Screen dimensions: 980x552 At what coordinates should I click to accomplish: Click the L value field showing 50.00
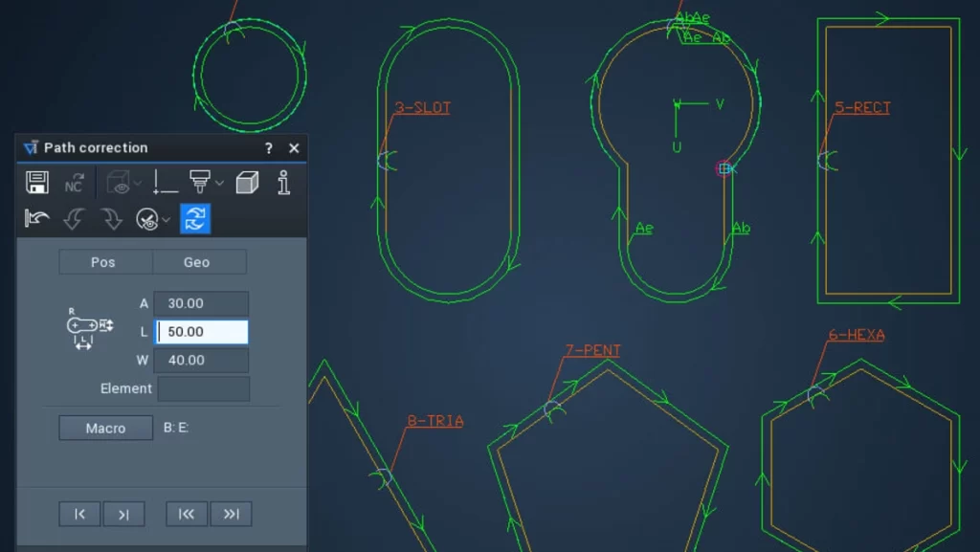(201, 332)
